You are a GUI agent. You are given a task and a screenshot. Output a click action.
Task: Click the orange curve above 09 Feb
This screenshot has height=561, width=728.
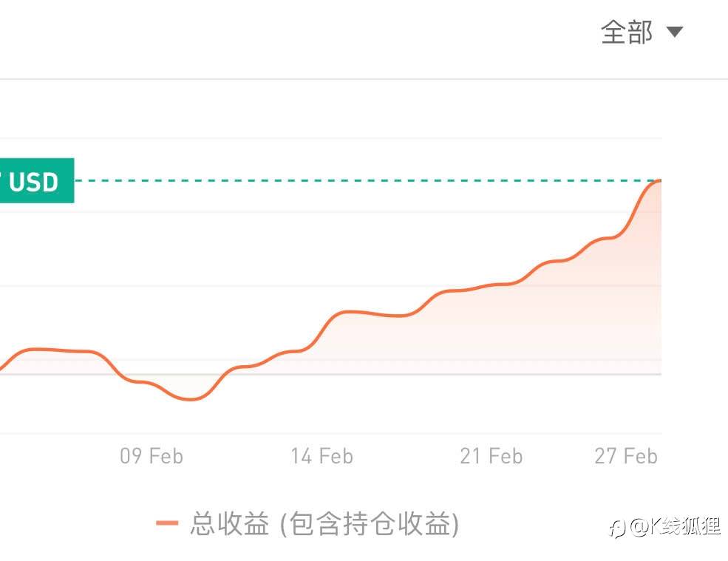click(x=152, y=384)
